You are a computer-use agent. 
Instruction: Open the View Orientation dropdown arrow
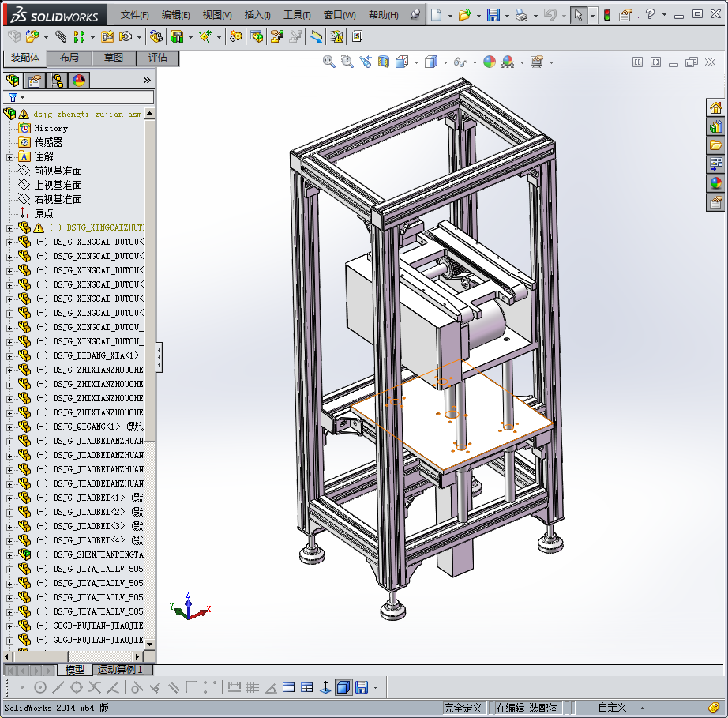click(416, 62)
